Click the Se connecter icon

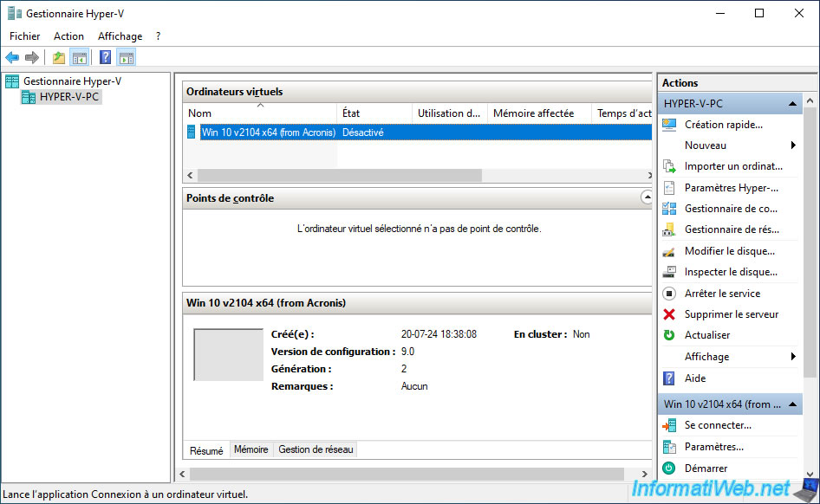click(x=669, y=426)
